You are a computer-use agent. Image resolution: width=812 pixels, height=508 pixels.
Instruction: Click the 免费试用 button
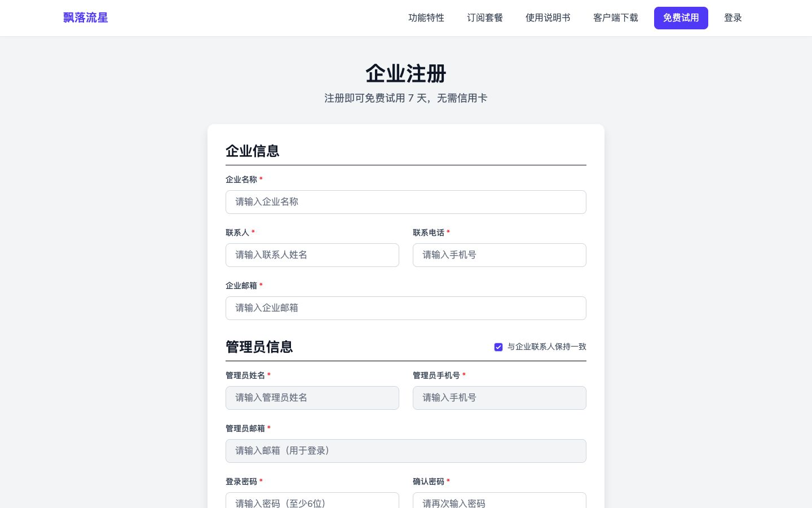tap(681, 18)
